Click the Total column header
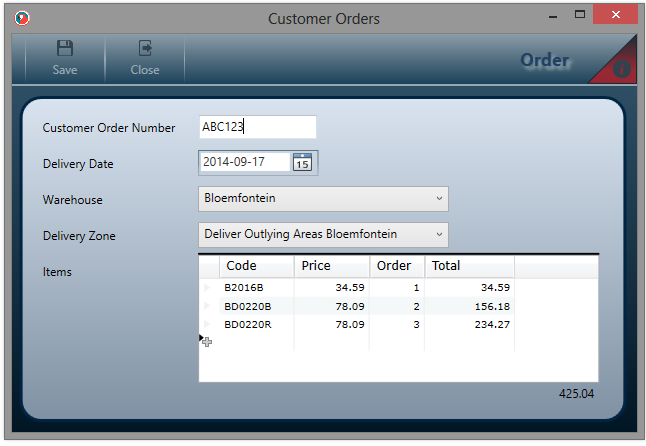646x446 pixels. pos(469,266)
